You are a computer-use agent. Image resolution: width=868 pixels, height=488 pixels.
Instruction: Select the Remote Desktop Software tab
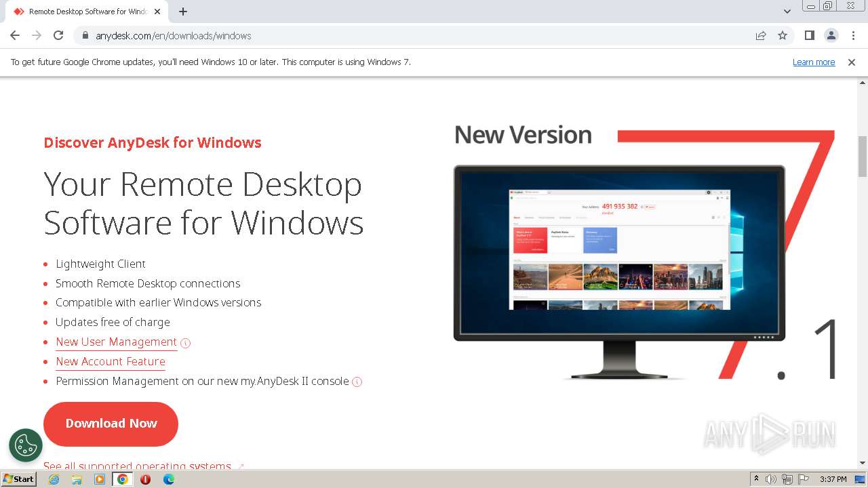[87, 12]
